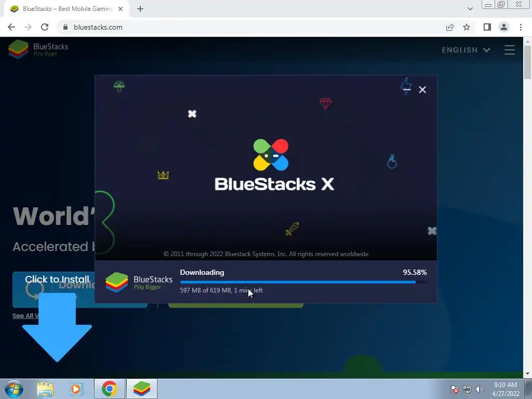Open the ENGLISH language dropdown
This screenshot has width=532, height=399.
pos(466,50)
